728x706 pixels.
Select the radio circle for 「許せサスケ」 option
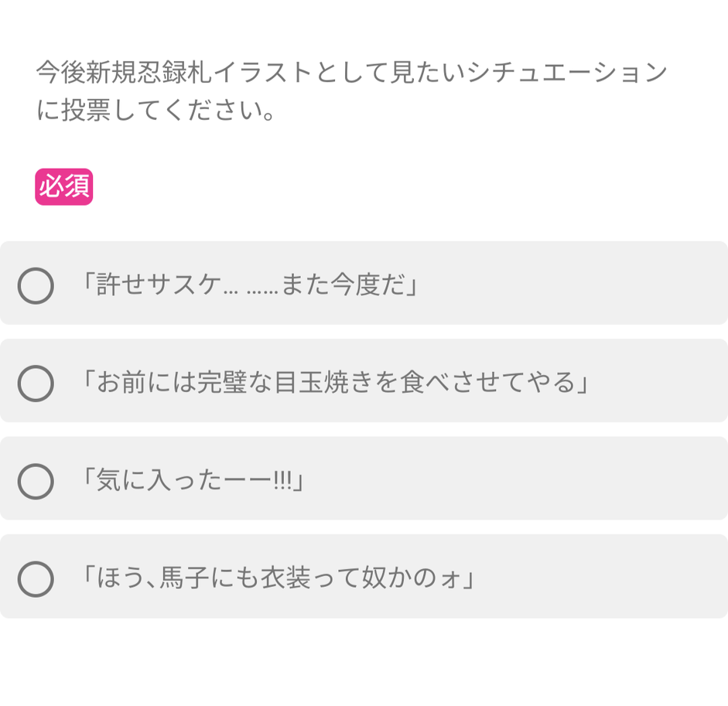coord(36,286)
